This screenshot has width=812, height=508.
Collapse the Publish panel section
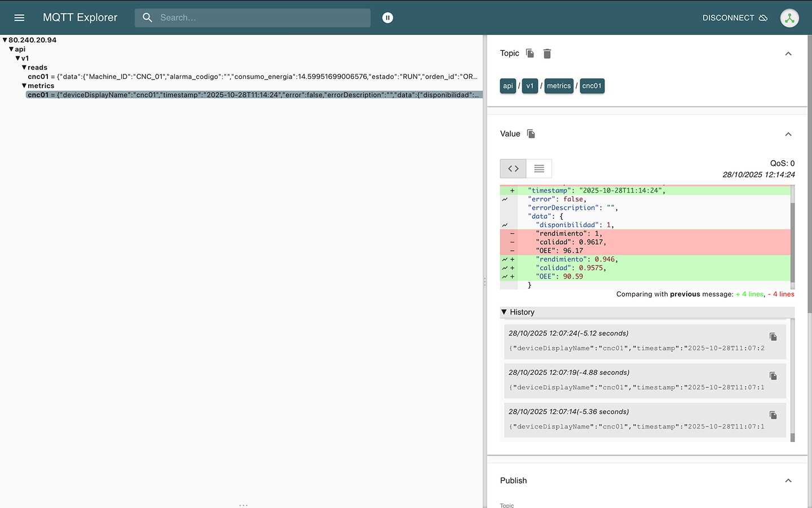[x=788, y=481]
